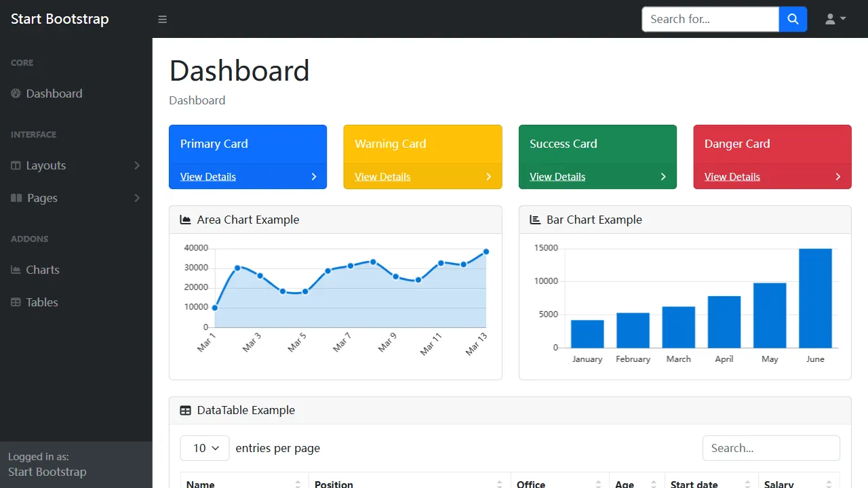Click the DataTable Example table icon
The height and width of the screenshot is (488, 868).
(x=185, y=410)
